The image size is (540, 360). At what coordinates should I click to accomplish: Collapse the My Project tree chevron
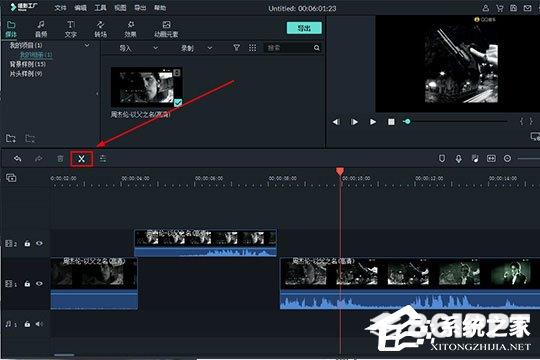(x=87, y=45)
